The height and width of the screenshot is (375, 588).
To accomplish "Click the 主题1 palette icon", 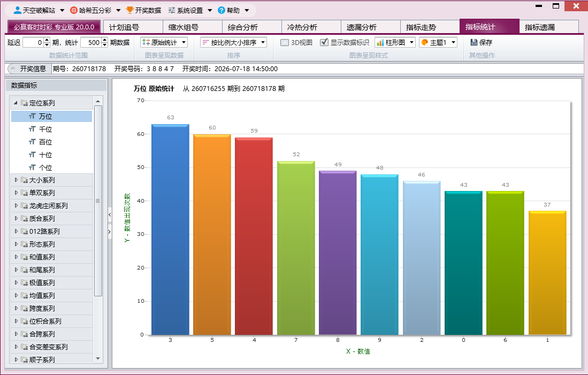I will (x=425, y=42).
